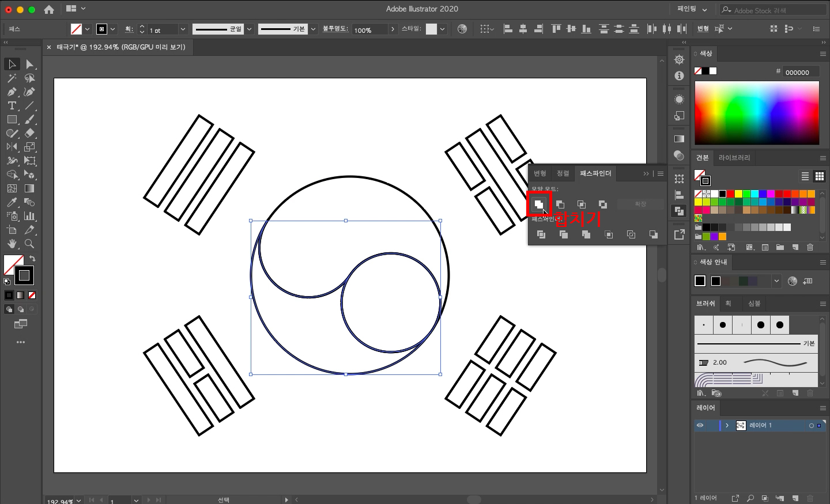Select the yellow swatch in first swatch row

[x=738, y=194]
